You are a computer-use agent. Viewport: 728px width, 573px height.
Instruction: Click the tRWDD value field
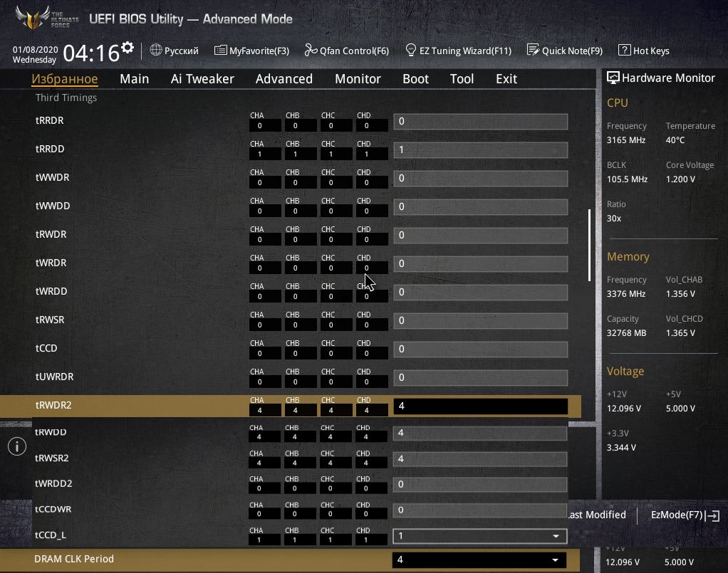click(480, 433)
